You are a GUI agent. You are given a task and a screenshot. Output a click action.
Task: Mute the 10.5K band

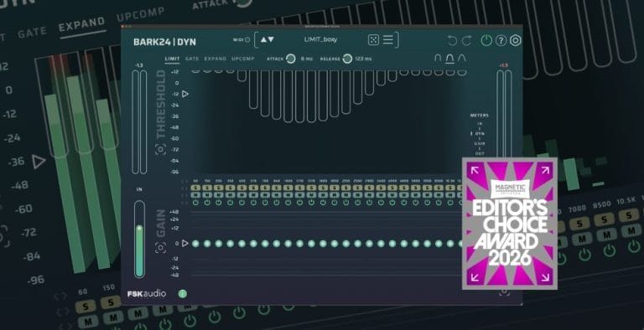(450, 195)
